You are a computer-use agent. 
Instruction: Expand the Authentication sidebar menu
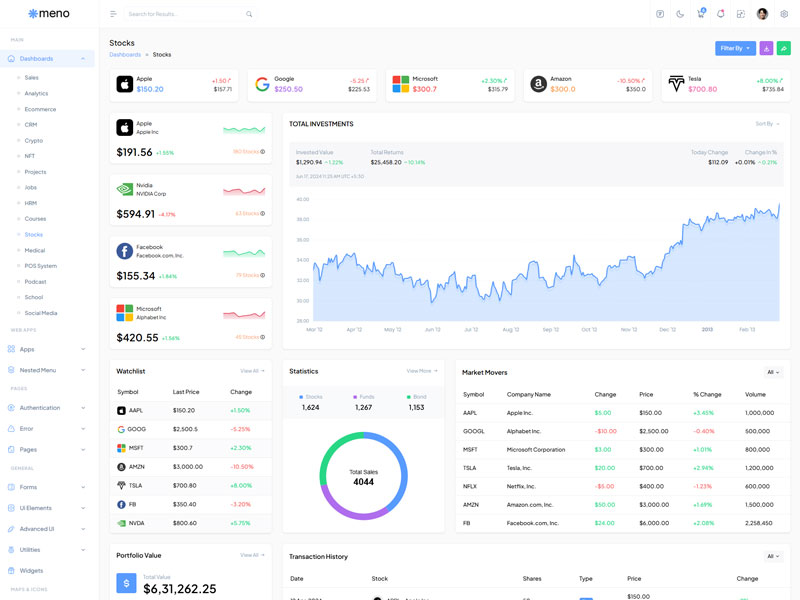coord(40,407)
